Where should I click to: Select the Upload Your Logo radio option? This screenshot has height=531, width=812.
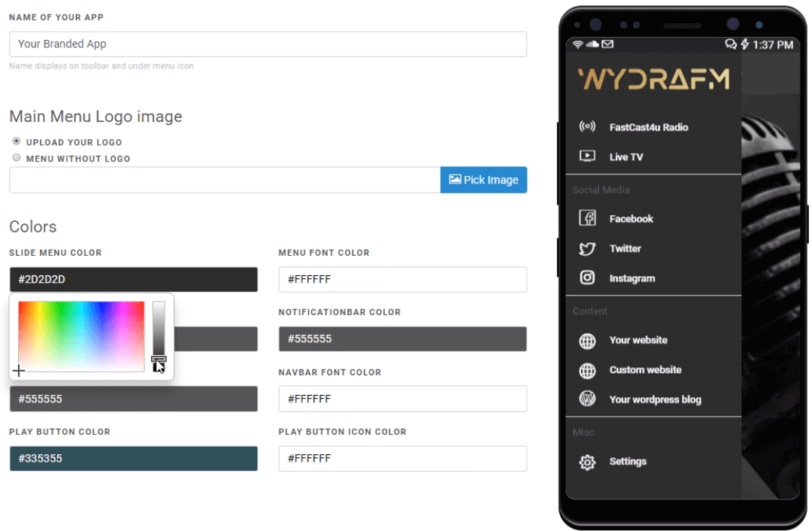[x=17, y=141]
